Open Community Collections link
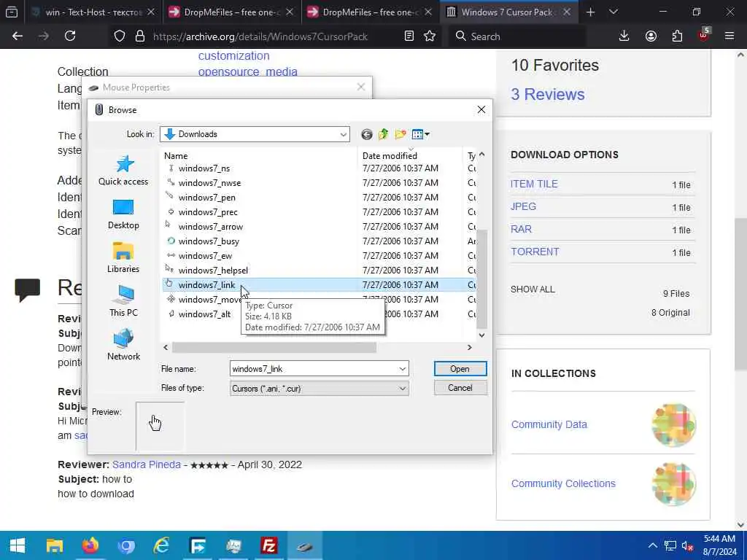Screen dimensions: 747x560 [x=564, y=483]
